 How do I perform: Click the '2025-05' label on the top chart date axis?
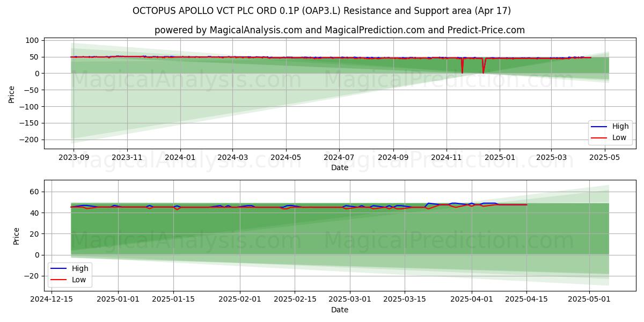click(x=605, y=158)
